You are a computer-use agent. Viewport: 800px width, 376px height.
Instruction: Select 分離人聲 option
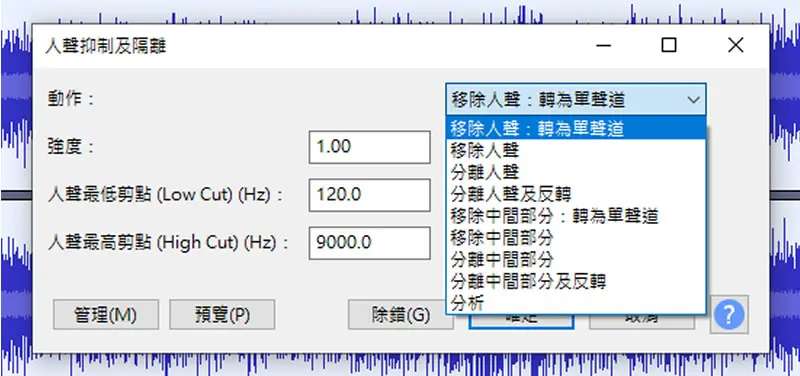click(x=576, y=172)
